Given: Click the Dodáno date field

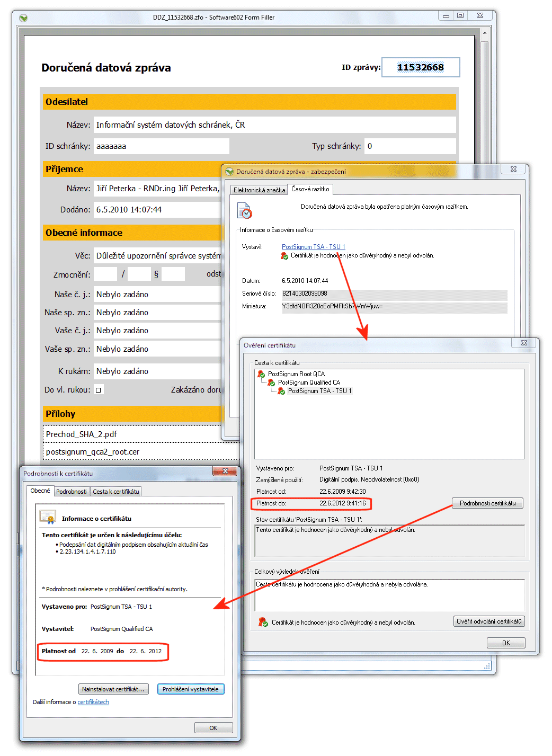Looking at the screenshot, I should point(157,210).
